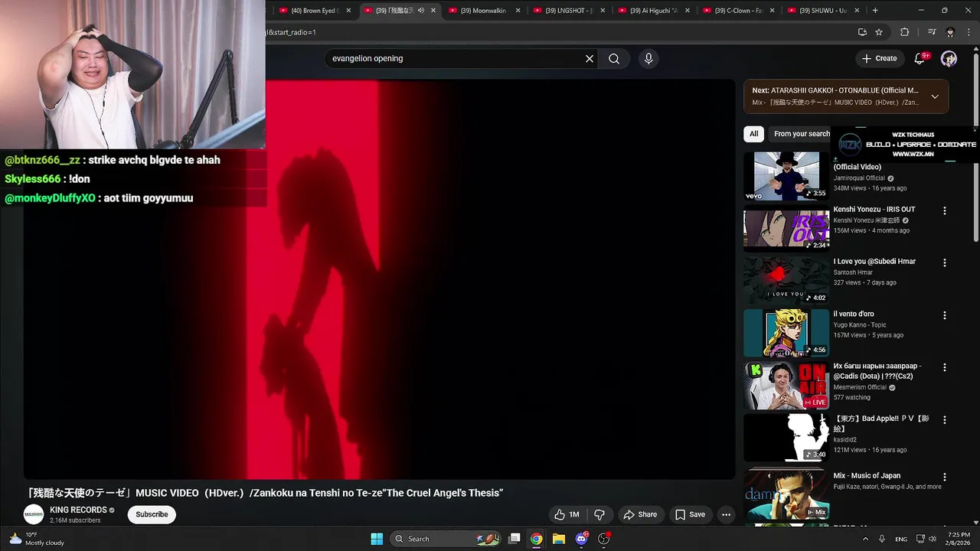Open the I Love you @Subedi Hmar title
This screenshot has height=551, width=980.
click(x=874, y=262)
